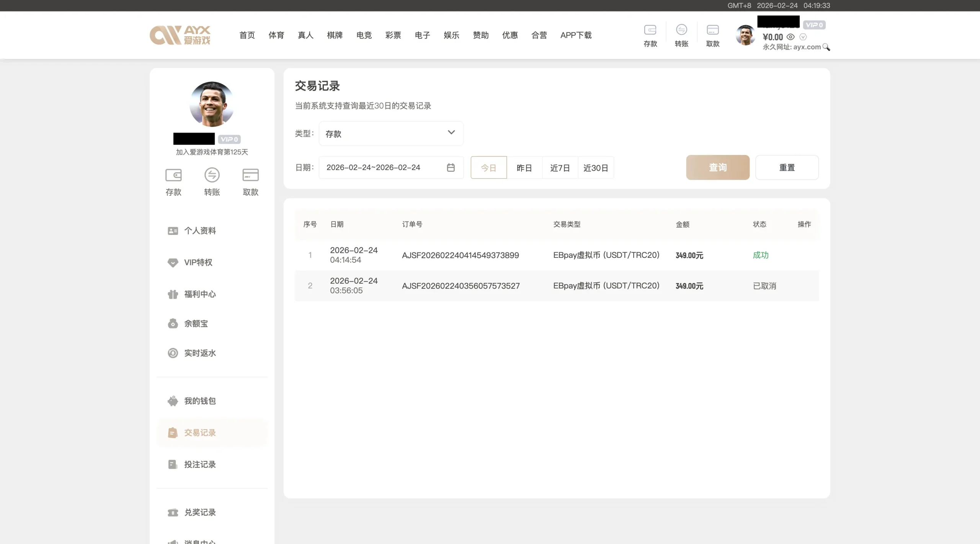This screenshot has width=980, height=544.
Task: Click the 重置 reset button
Action: coord(787,168)
